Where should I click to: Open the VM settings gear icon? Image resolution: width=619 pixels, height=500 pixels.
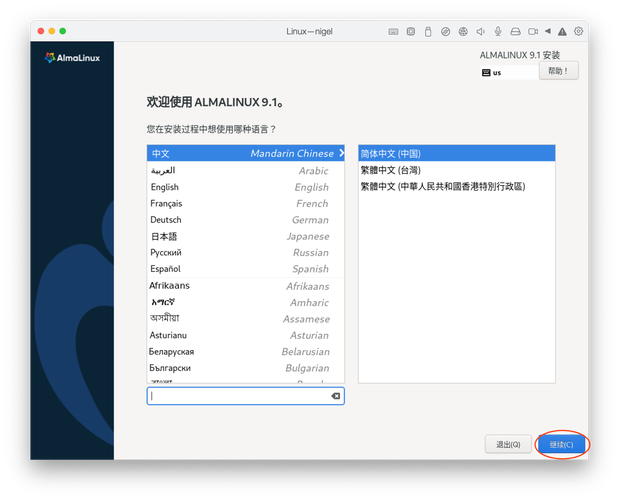pos(578,31)
